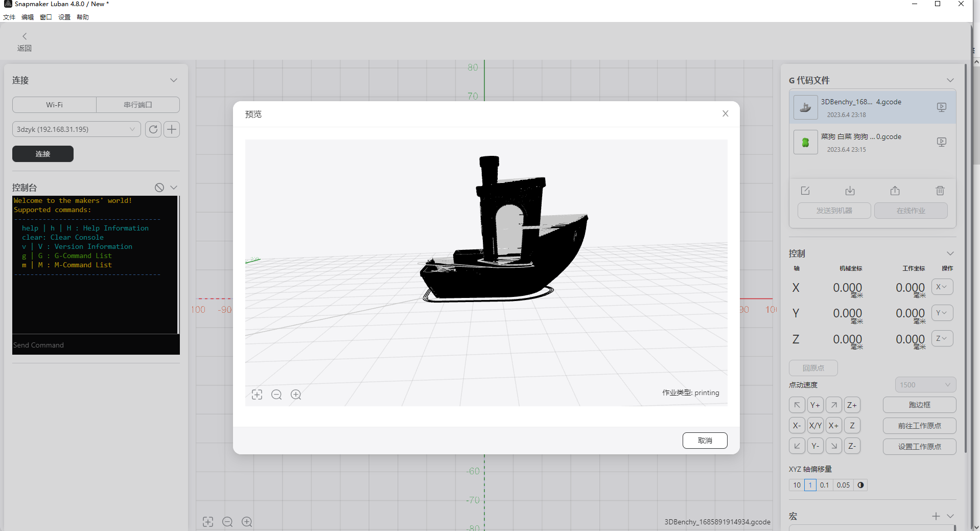Jog the Z- axis
Viewport: 980px width, 531px height.
pyautogui.click(x=852, y=446)
